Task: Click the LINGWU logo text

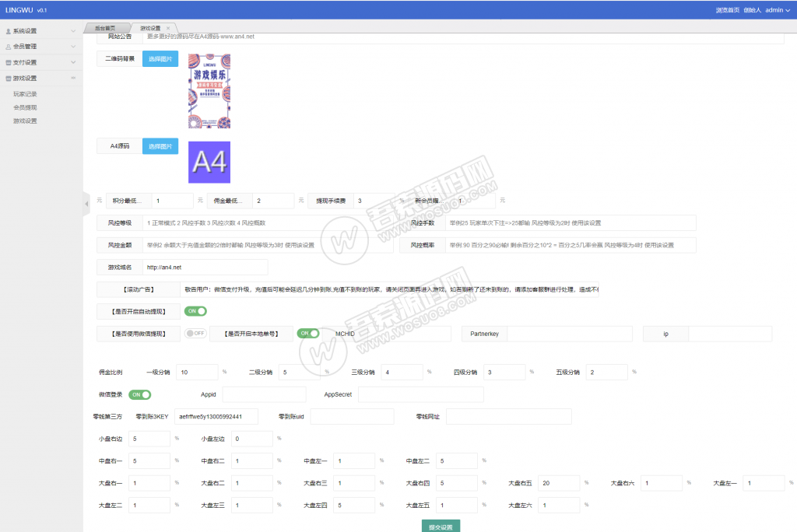Action: pos(19,10)
